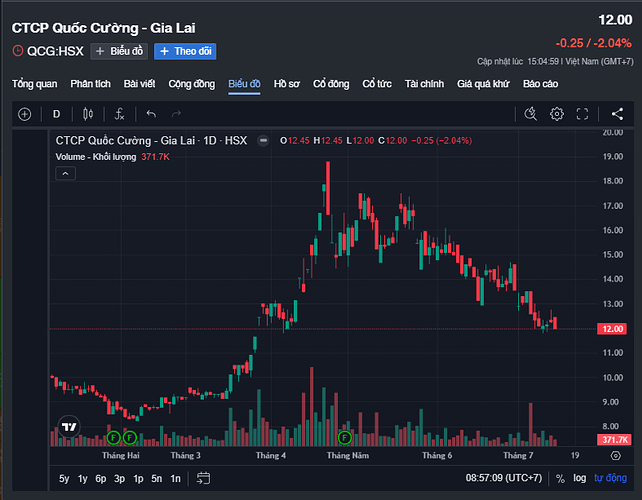The image size is (642, 500).
Task: Open the fx indicators menu
Action: coord(119,114)
